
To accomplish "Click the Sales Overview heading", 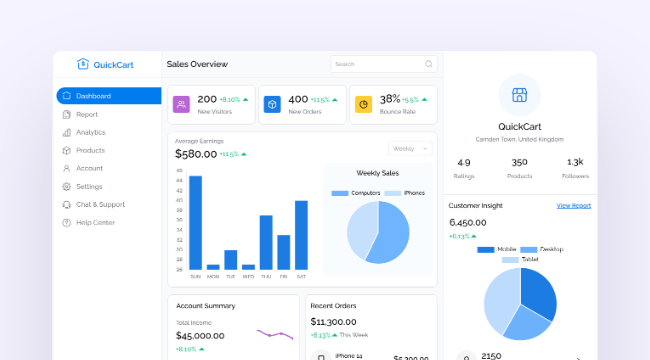I will coord(197,64).
